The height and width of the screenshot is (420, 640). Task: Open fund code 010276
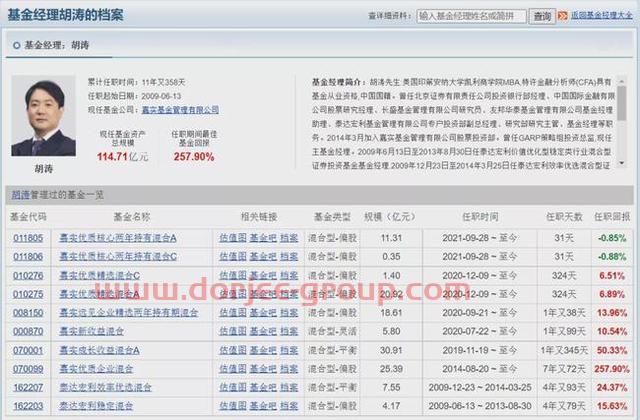[x=28, y=276]
